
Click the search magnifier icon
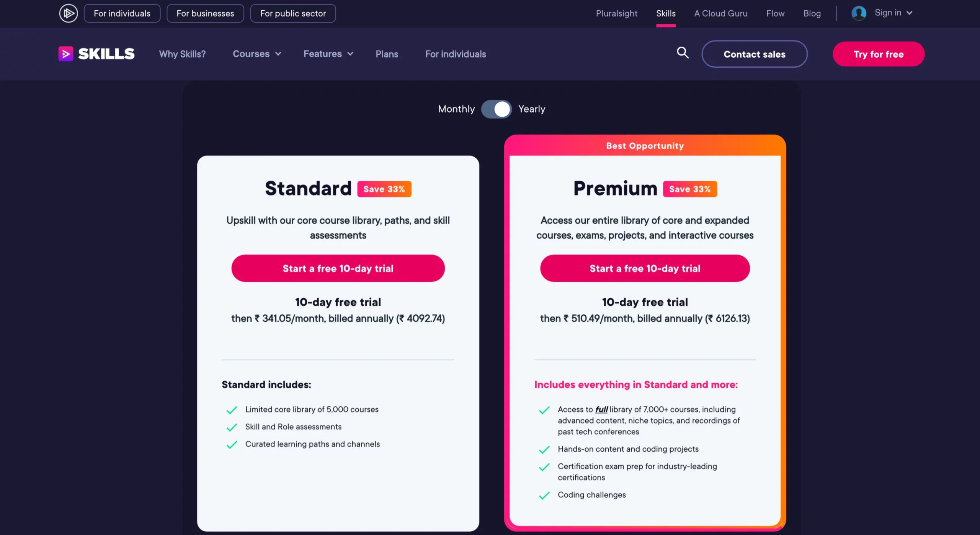(683, 53)
